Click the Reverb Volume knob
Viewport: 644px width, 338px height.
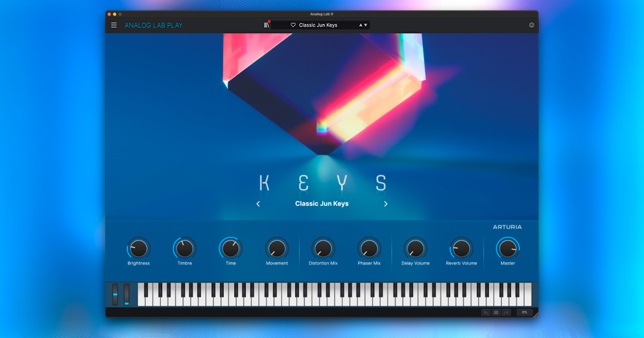[x=462, y=249]
